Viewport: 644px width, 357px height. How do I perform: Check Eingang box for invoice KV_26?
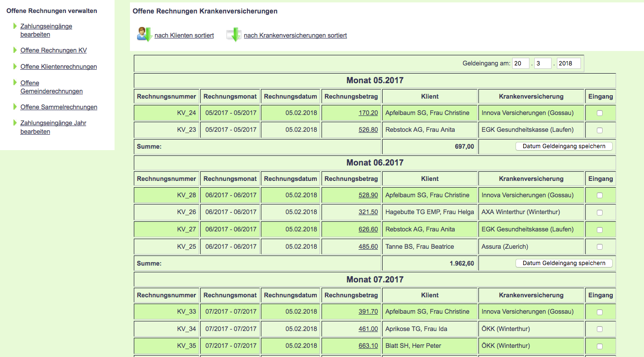tap(599, 212)
